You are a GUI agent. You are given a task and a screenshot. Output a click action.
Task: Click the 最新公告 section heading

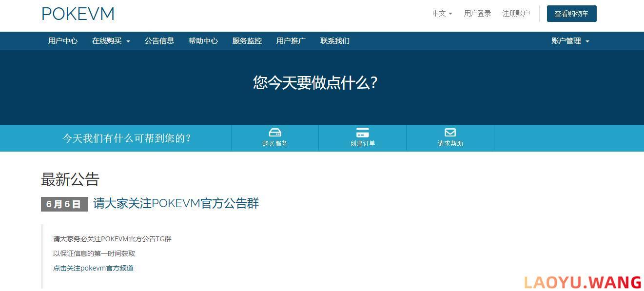(x=70, y=179)
